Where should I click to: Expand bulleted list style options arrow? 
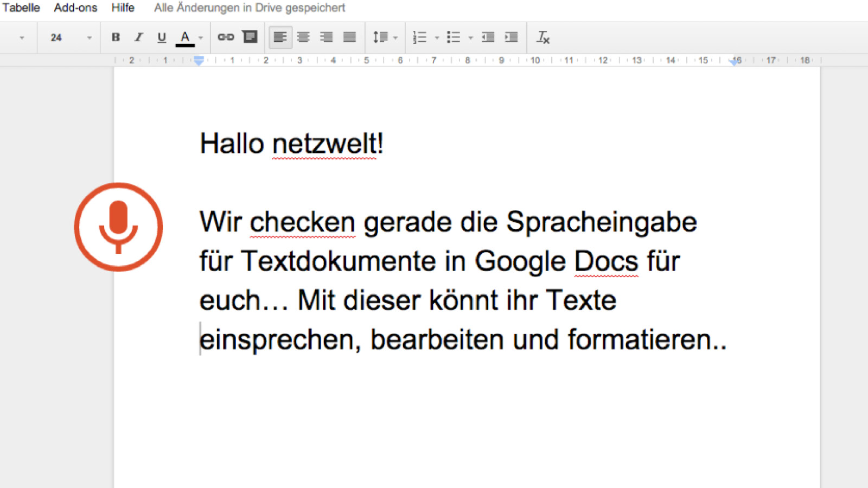coord(470,38)
